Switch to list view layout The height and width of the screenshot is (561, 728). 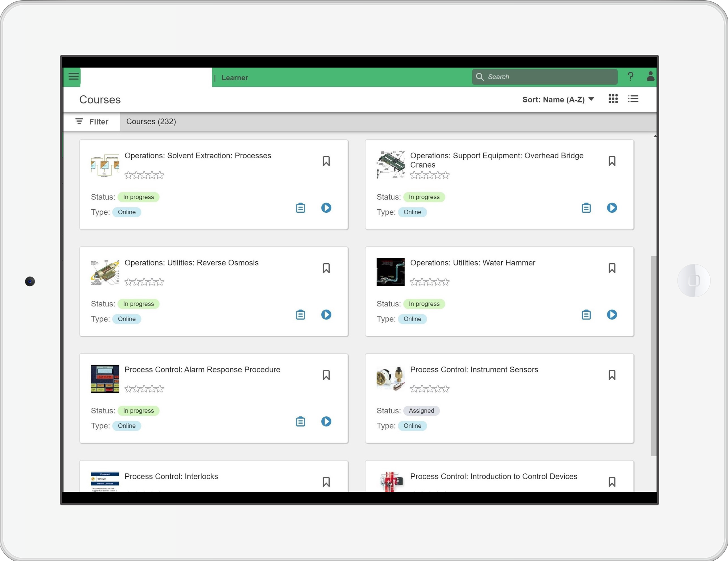click(x=633, y=99)
